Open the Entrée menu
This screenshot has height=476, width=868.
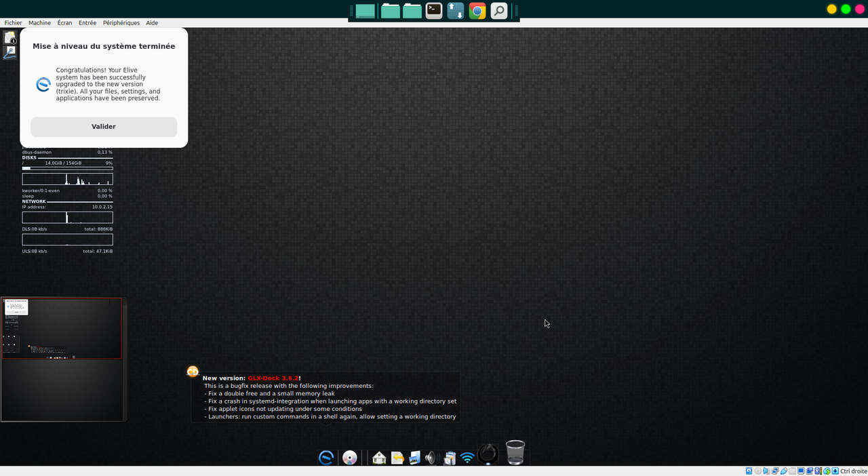point(87,22)
